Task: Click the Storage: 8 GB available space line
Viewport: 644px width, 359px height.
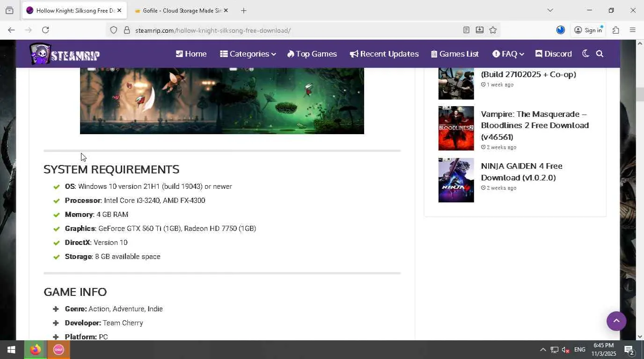Action: (112, 257)
